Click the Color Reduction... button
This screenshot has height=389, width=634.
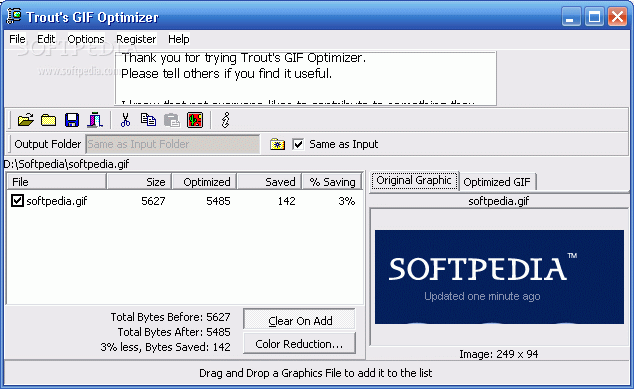(300, 344)
